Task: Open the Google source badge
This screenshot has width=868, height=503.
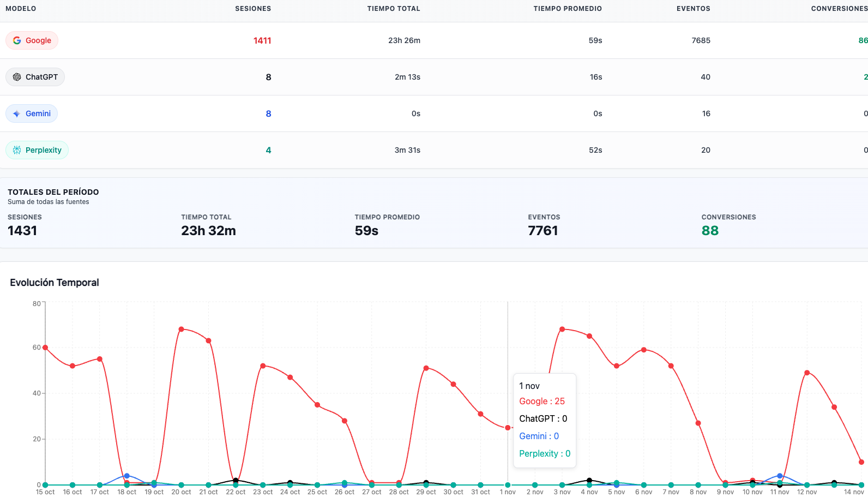Action: (32, 40)
